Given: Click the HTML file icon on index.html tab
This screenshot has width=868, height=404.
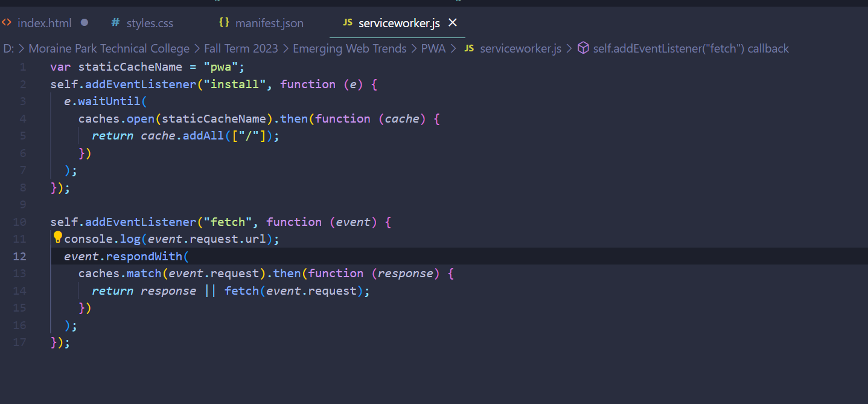Looking at the screenshot, I should pyautogui.click(x=7, y=23).
